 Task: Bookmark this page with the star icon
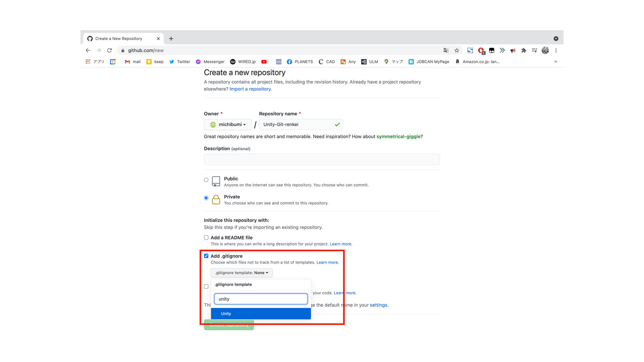point(457,50)
